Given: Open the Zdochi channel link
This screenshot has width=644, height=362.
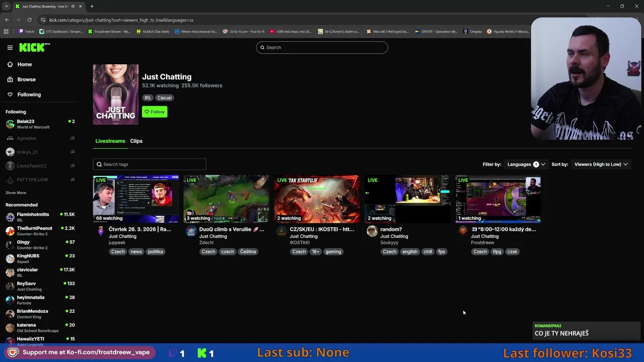Looking at the screenshot, I should pos(206,242).
